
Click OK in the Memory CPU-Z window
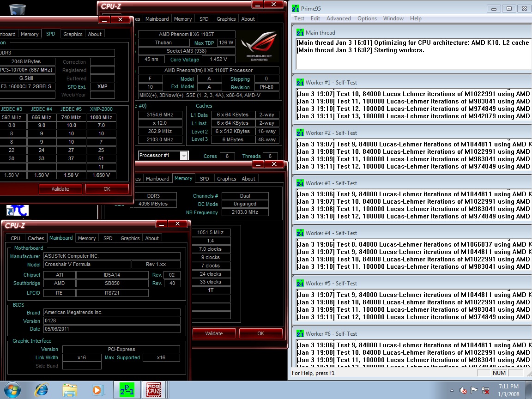click(260, 333)
